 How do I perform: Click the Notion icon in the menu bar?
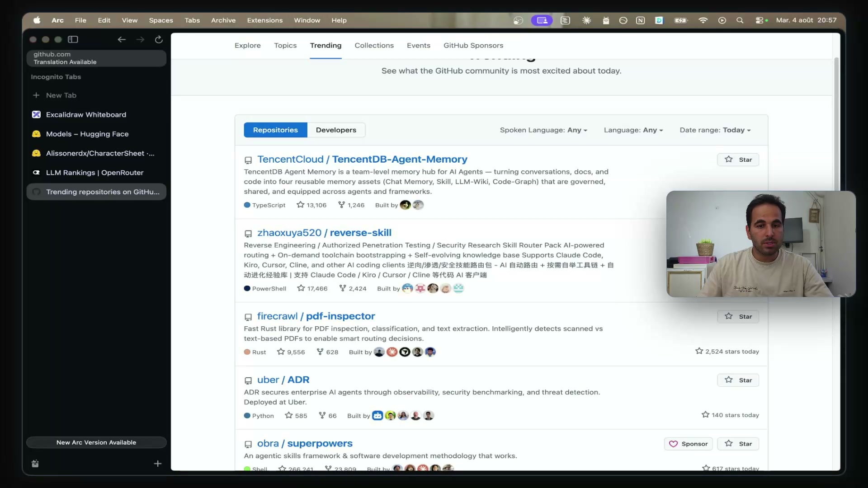click(x=641, y=20)
